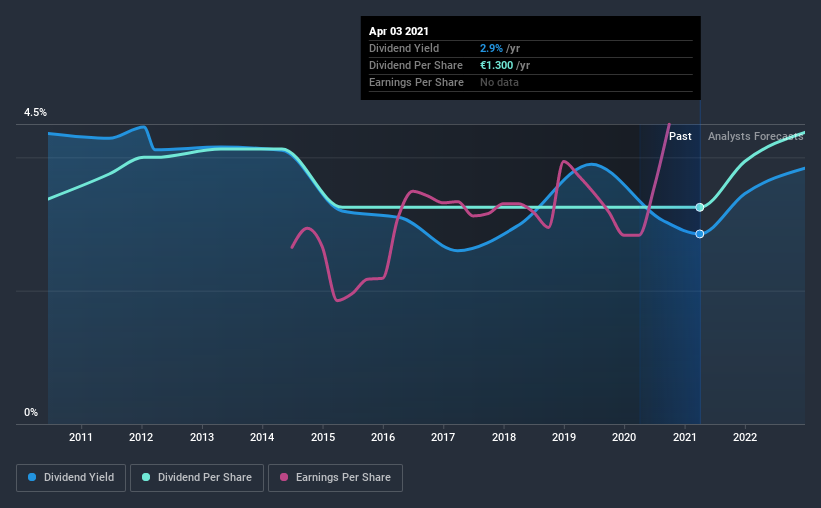
Task: Click the pink dot in Earnings Per Share legend
Action: point(284,477)
